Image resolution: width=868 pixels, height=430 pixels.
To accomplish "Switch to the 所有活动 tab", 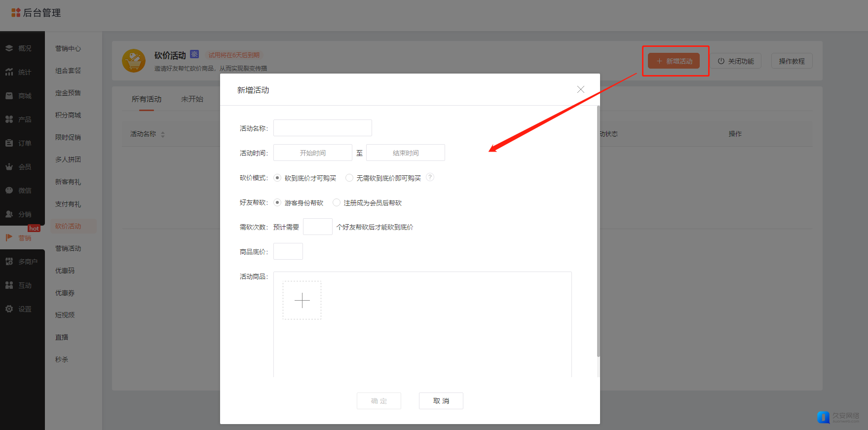I will pyautogui.click(x=147, y=99).
